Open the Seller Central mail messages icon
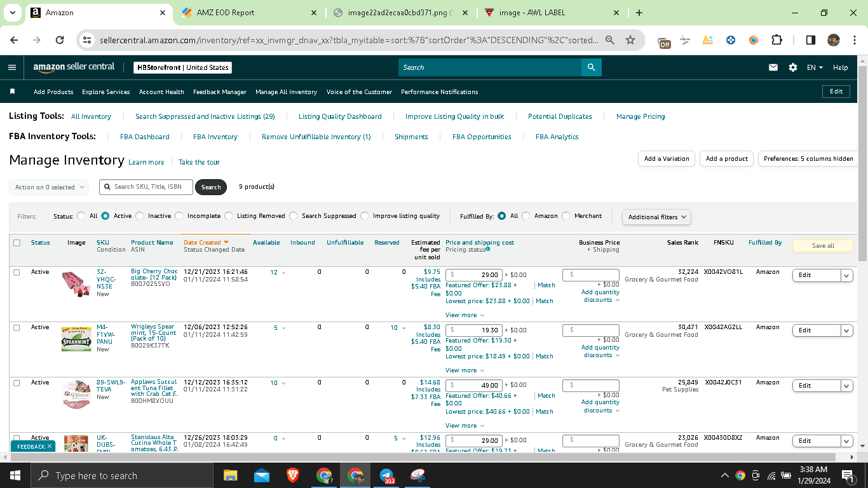The image size is (868, 488). [x=773, y=67]
